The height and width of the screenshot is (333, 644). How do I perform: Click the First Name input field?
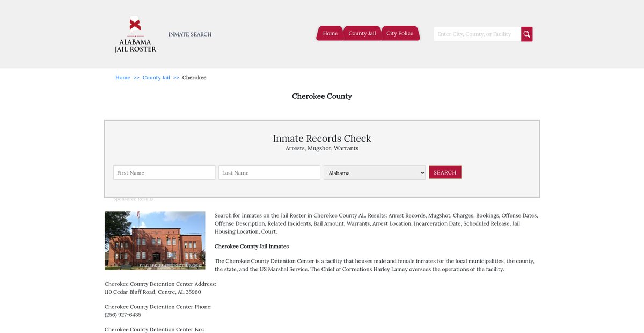(x=164, y=173)
